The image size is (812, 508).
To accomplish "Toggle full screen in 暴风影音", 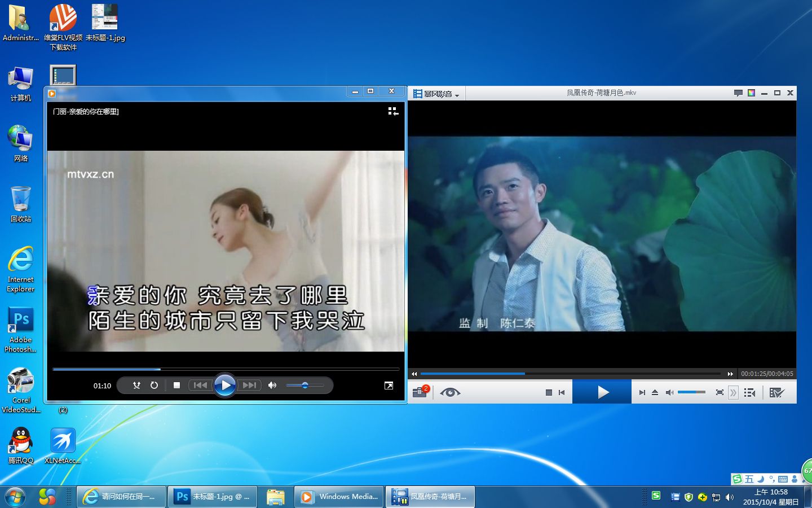I will coord(720,392).
